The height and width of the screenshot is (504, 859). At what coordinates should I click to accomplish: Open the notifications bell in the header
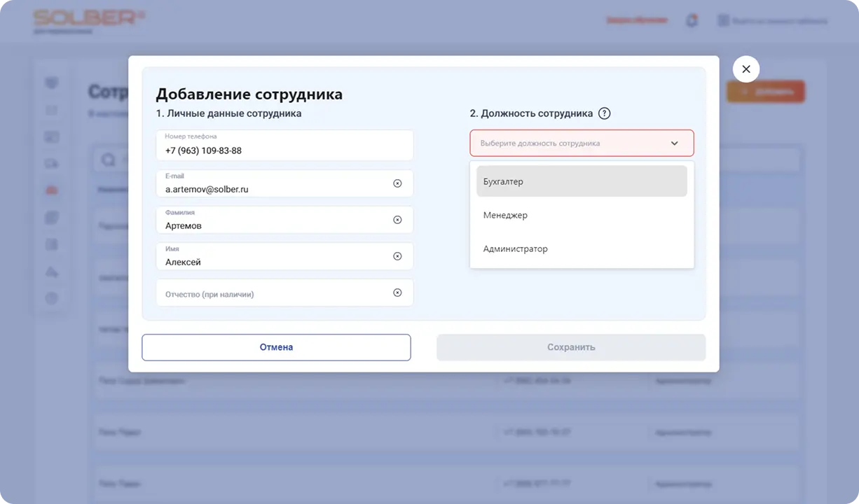(x=692, y=21)
